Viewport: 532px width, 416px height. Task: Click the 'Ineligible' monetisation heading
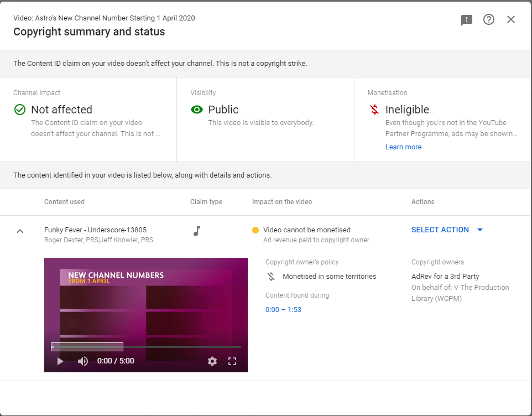click(407, 110)
